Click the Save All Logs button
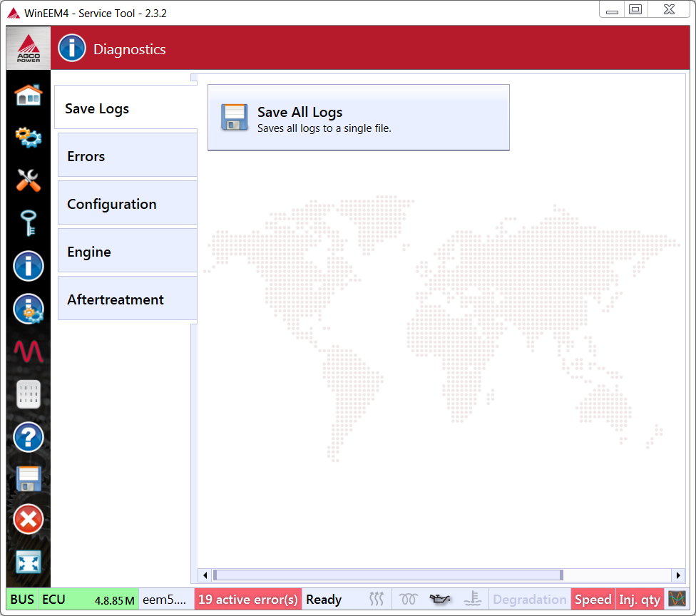Image resolution: width=696 pixels, height=616 pixels. 358,118
